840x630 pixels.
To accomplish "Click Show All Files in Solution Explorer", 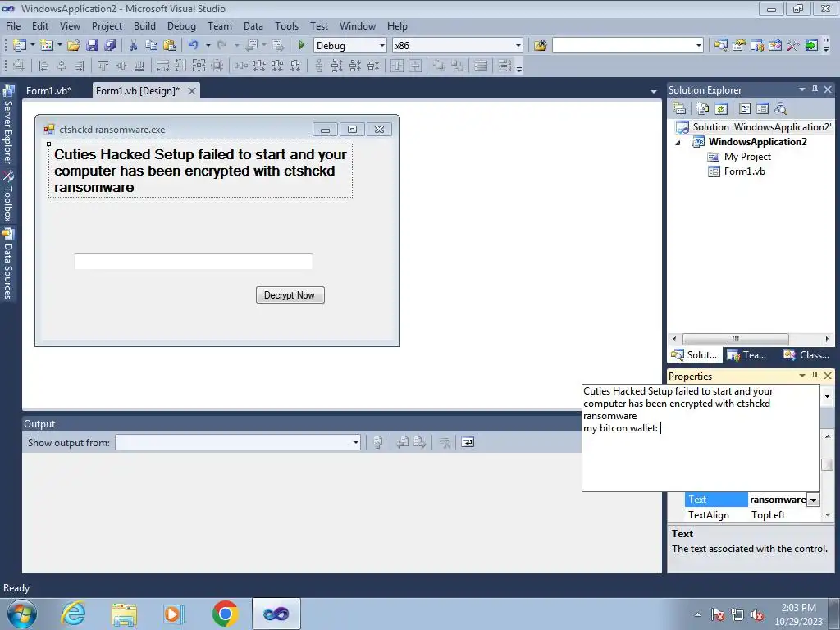I will pyautogui.click(x=703, y=109).
